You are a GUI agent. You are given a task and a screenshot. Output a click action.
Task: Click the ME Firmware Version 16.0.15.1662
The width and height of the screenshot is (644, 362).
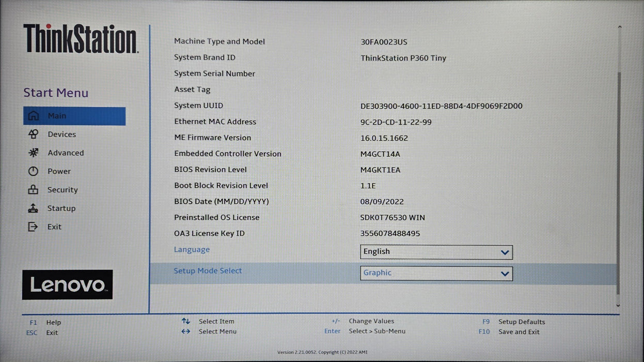point(384,138)
